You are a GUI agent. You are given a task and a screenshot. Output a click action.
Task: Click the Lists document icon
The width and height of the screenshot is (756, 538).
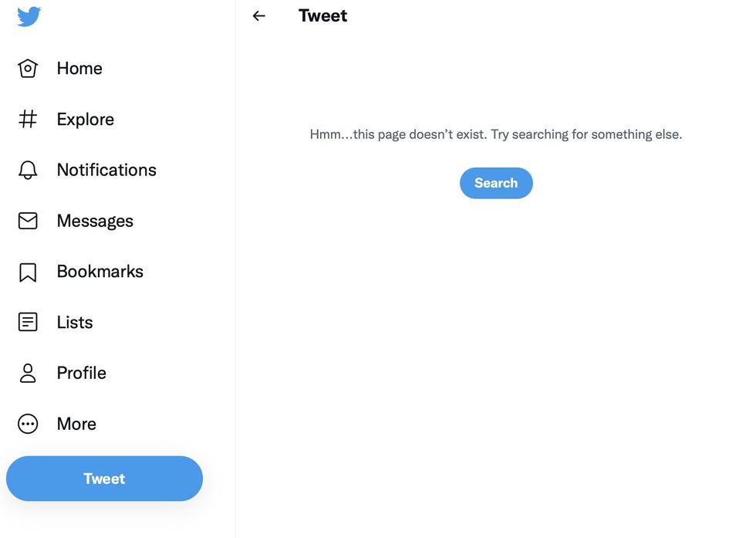click(x=28, y=322)
